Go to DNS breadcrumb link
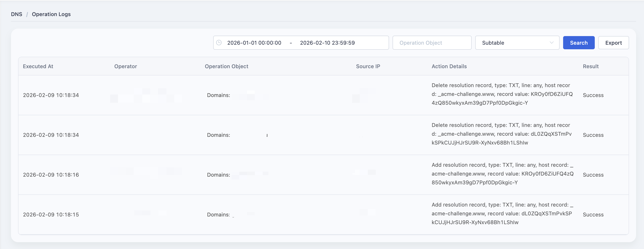Screen dimensions: 644x249 coord(16,14)
